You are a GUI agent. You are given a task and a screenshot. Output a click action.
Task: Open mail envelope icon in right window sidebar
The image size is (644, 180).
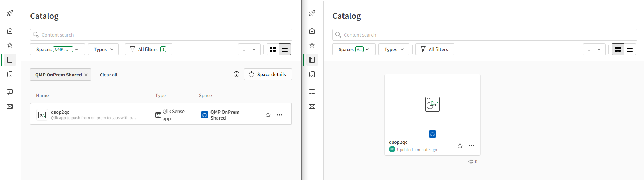click(312, 106)
